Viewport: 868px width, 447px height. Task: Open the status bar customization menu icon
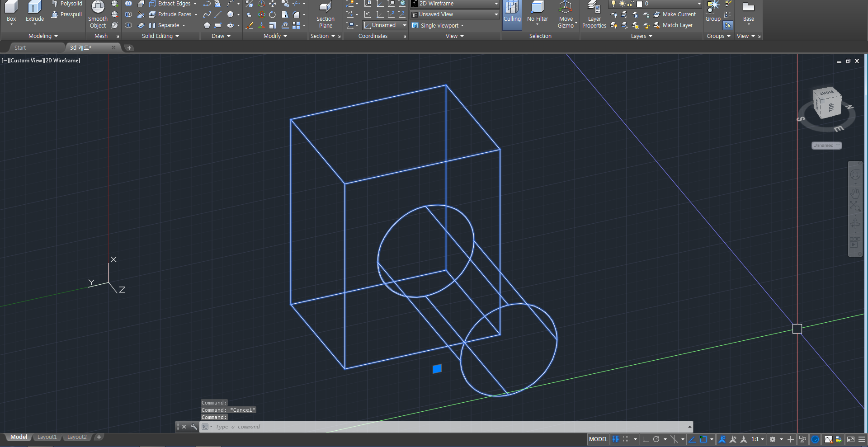862,439
